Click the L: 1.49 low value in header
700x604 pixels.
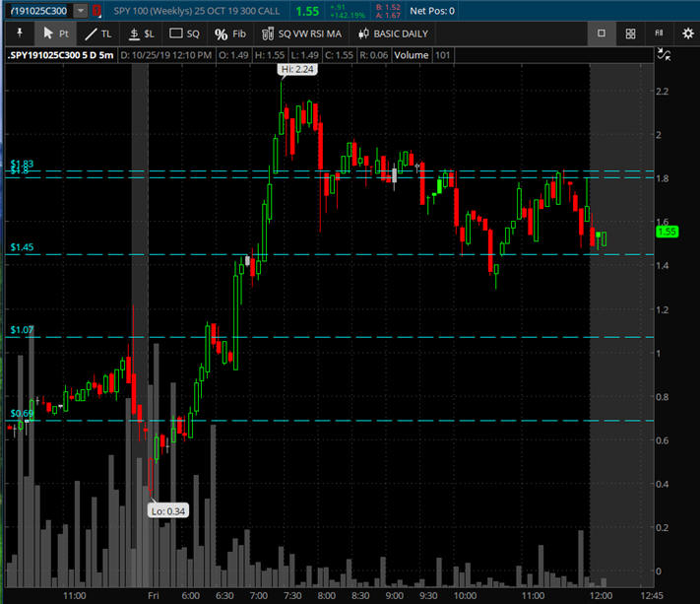(x=304, y=55)
